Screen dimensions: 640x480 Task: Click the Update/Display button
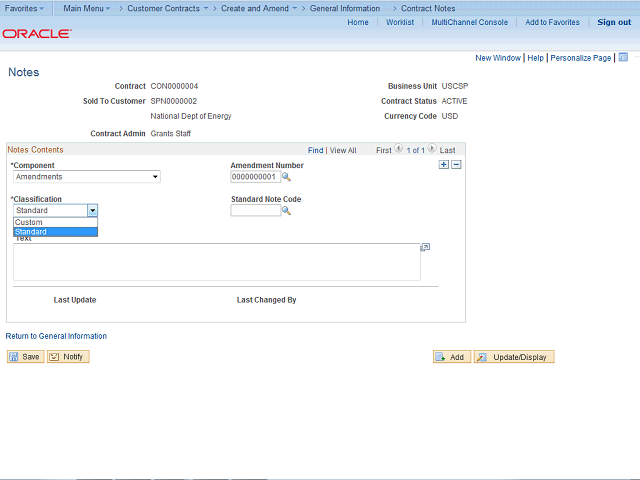click(514, 357)
